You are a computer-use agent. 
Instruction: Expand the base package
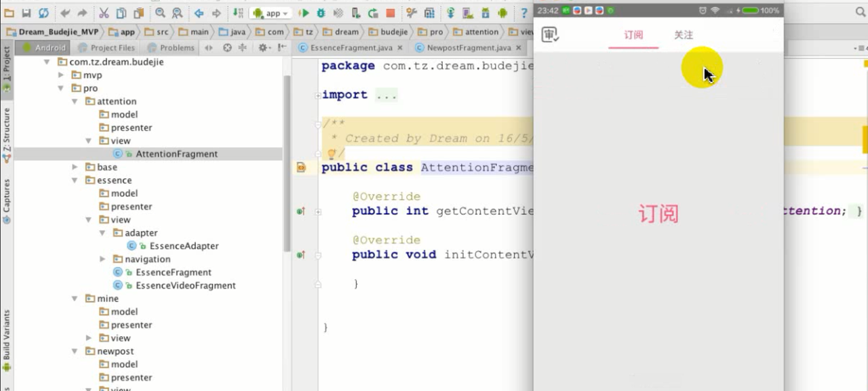click(x=74, y=167)
